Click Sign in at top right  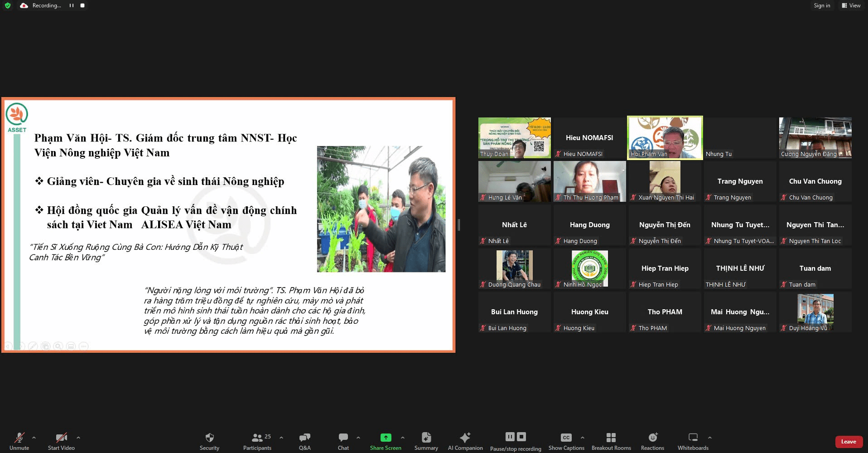[x=822, y=5]
